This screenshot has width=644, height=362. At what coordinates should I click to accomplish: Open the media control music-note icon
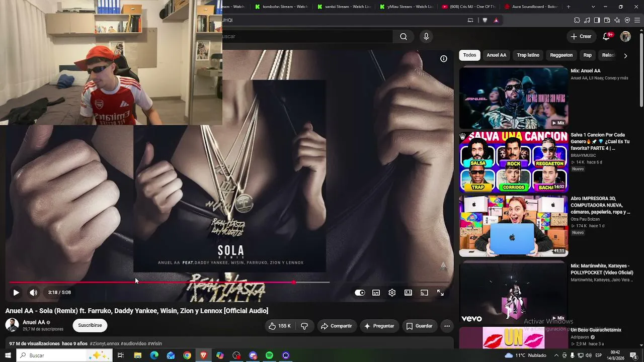tap(587, 20)
